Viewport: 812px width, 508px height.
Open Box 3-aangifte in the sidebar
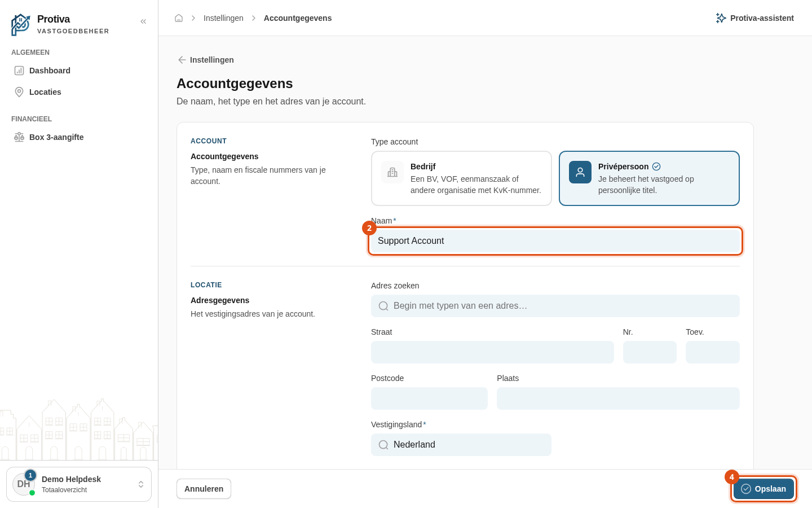[x=79, y=137]
